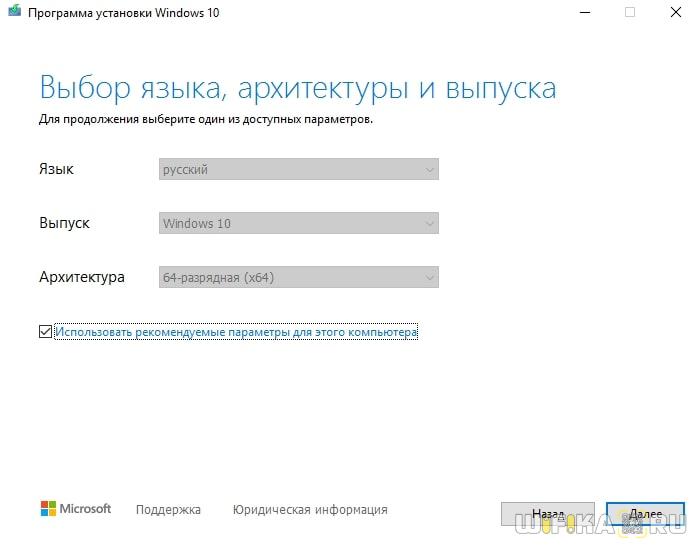Click the label text about recommended parameters
This screenshot has height=549, width=699.
pos(236,332)
